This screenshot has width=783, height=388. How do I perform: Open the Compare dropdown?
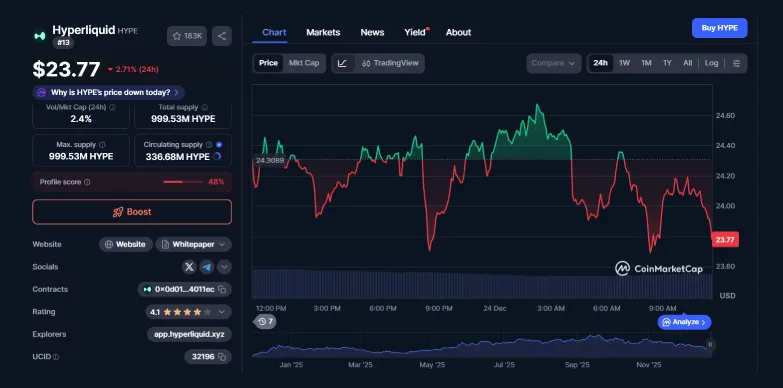coord(554,63)
